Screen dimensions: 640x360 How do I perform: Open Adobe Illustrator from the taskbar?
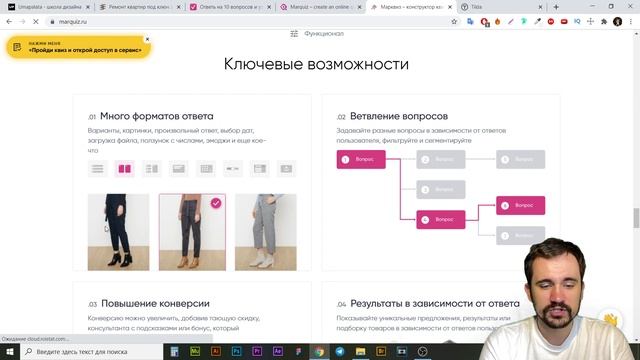point(216,351)
